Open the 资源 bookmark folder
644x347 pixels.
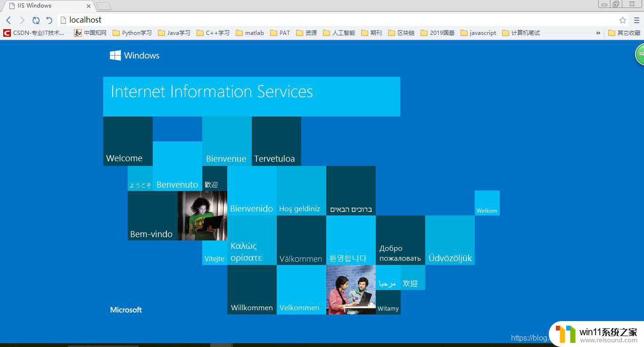click(306, 33)
